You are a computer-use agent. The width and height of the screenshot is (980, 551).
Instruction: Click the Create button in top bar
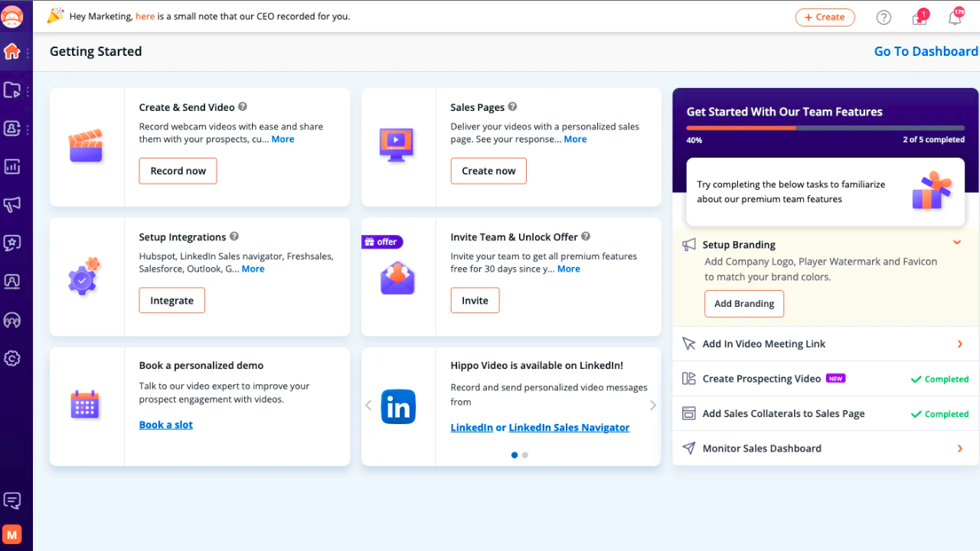(825, 17)
